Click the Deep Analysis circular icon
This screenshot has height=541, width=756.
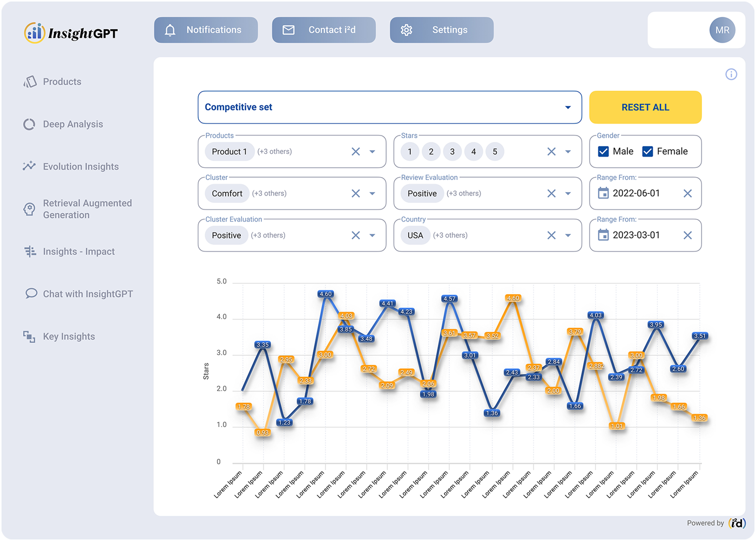point(29,124)
